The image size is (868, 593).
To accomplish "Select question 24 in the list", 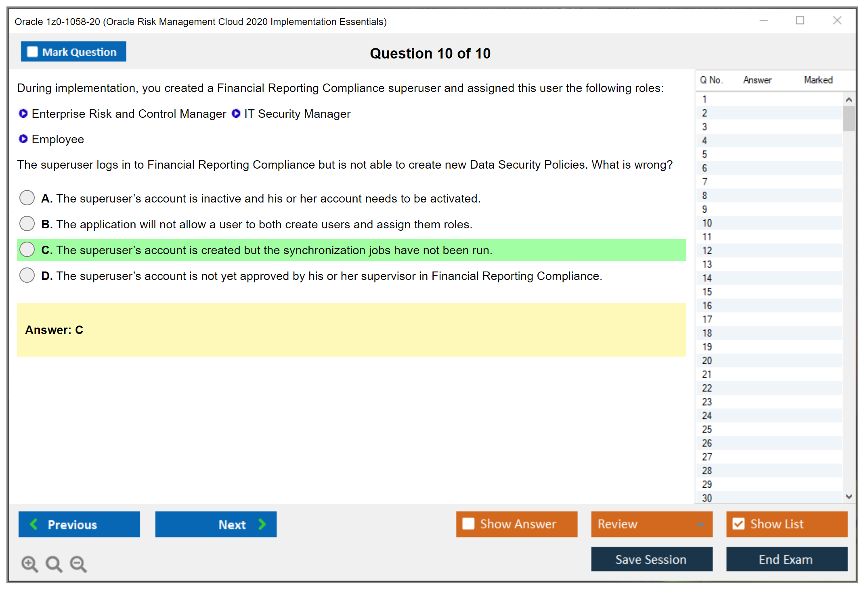I will tap(769, 416).
